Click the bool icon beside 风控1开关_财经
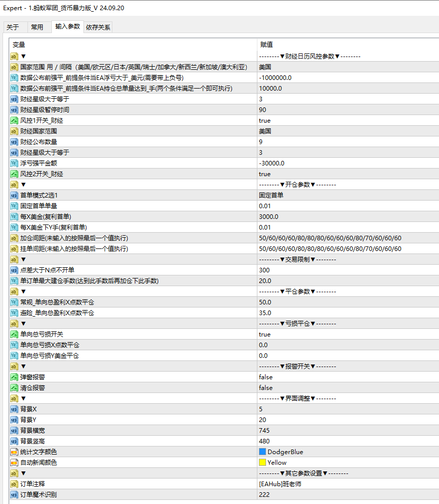 [x=14, y=121]
